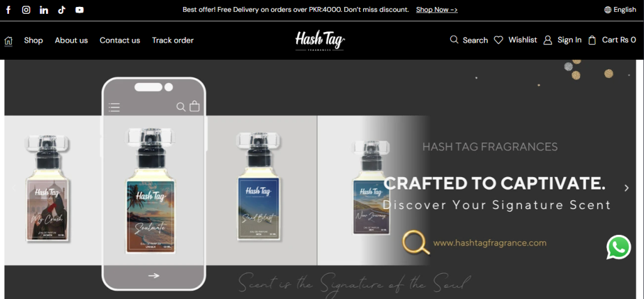644x299 pixels.
Task: Open the TikTok social icon
Action: pyautogui.click(x=62, y=10)
